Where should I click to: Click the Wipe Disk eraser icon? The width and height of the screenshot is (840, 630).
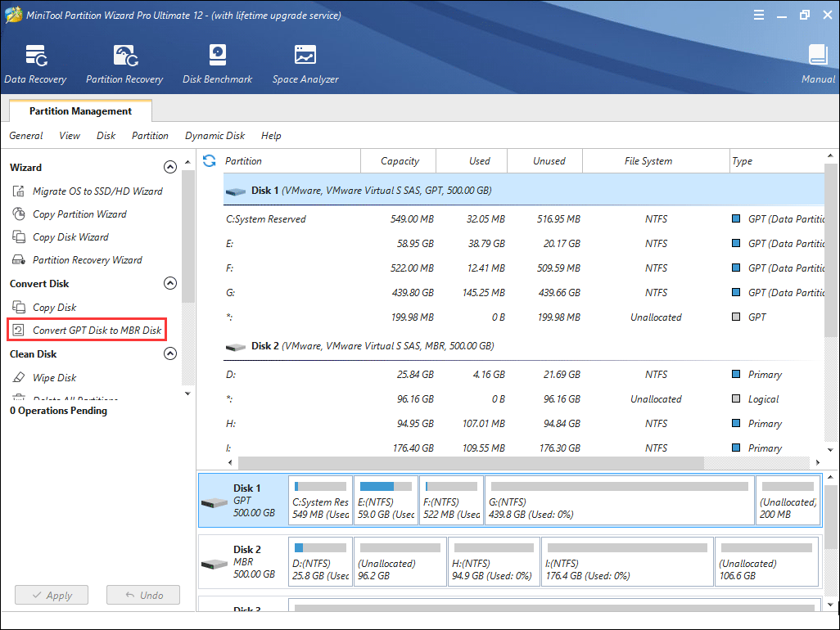19,377
